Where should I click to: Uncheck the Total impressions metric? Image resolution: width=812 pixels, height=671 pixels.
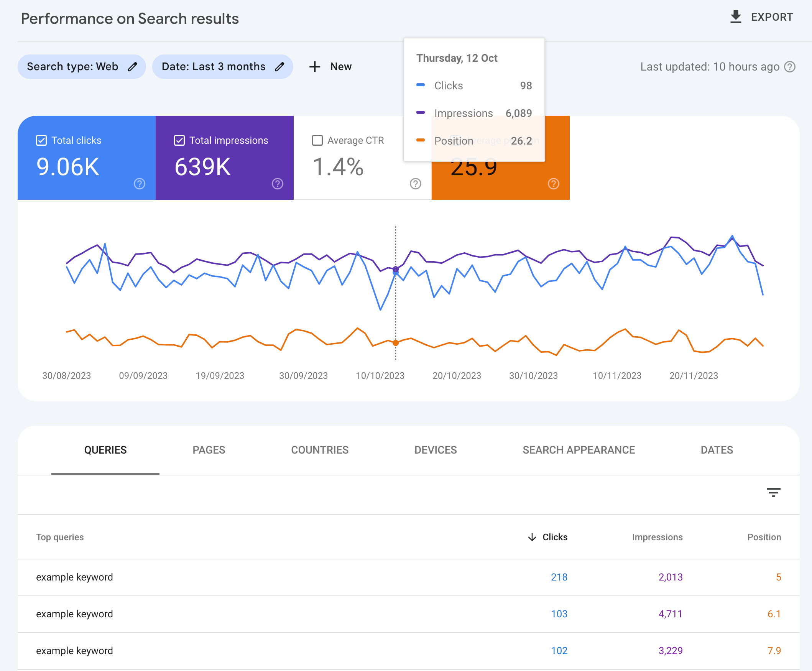pos(179,140)
